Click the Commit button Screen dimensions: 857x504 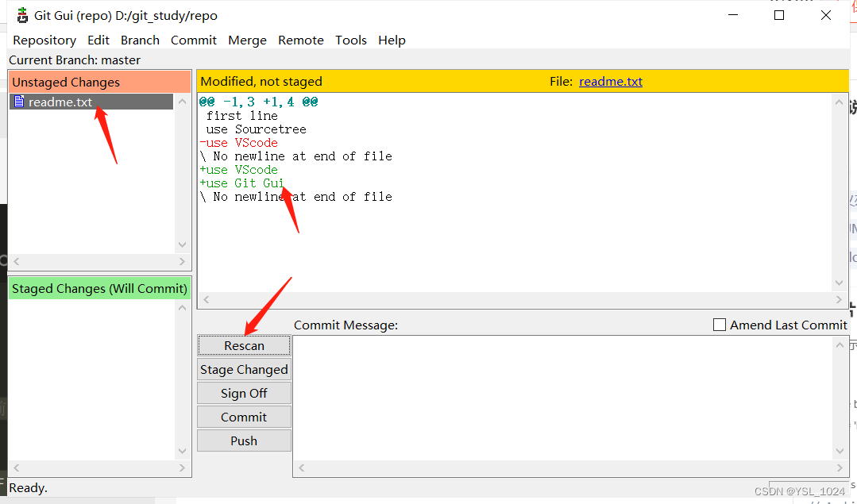[244, 417]
